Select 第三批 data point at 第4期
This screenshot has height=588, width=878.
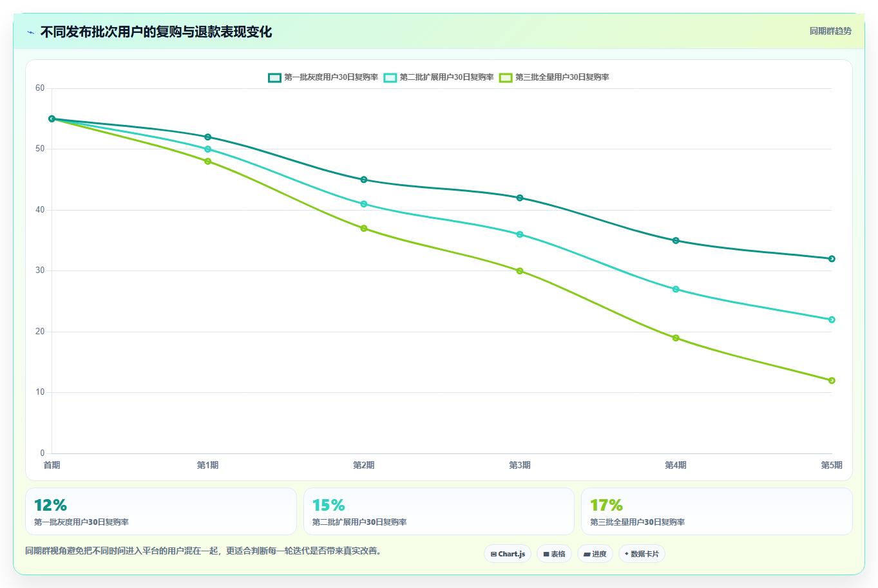tap(676, 338)
